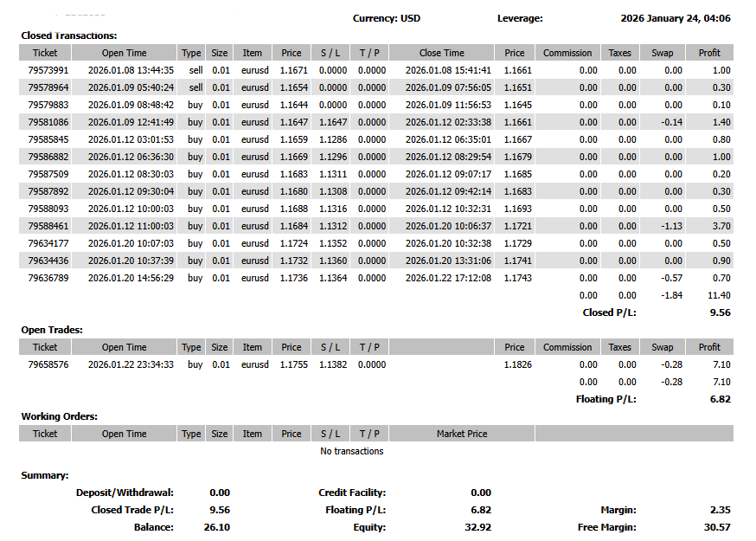Click total swap value -1.84
756x541 pixels.
coord(671,295)
